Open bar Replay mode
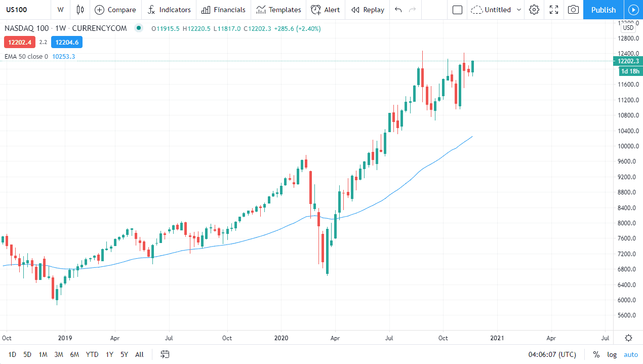Screen dimensions: 643x364 [367, 10]
